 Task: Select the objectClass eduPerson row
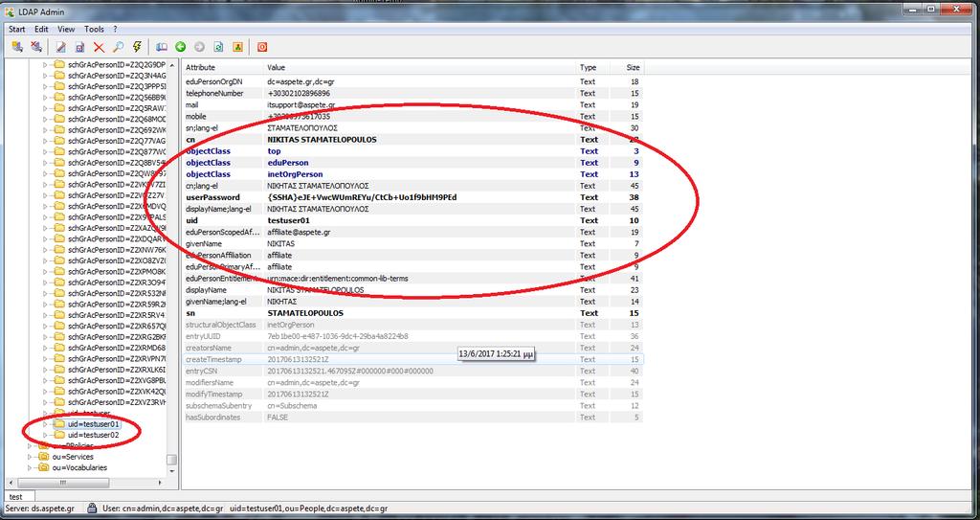(x=412, y=163)
